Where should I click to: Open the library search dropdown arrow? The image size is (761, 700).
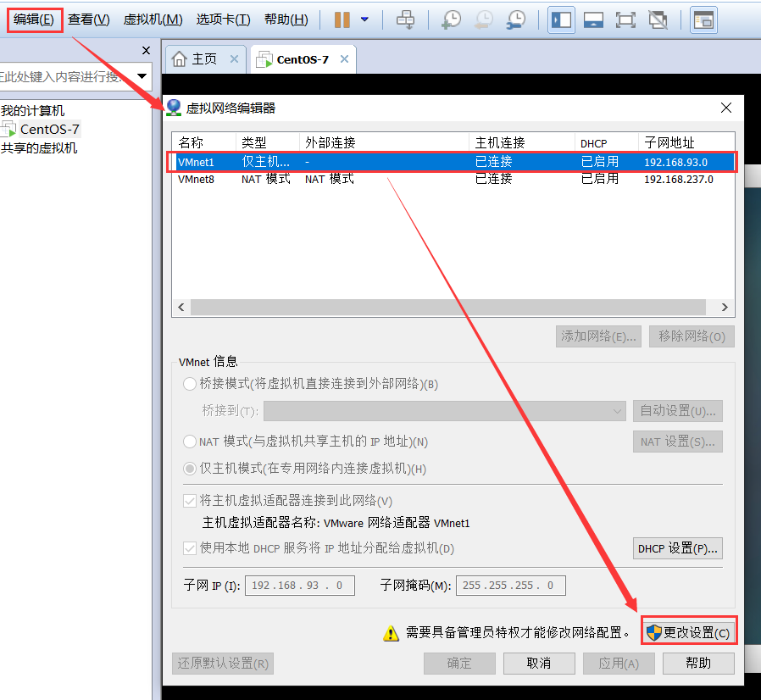142,75
